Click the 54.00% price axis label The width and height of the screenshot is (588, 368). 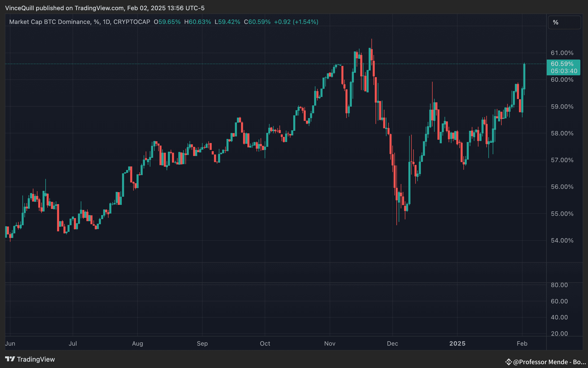(562, 240)
